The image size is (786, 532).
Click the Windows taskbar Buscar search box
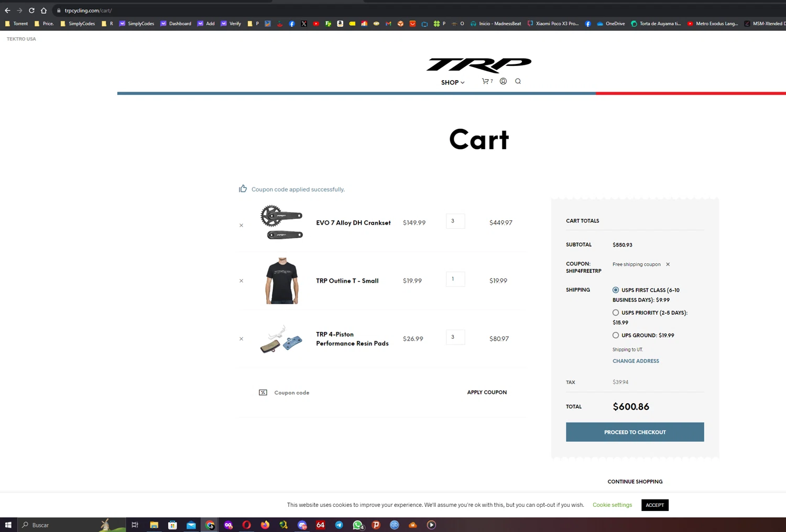tap(72, 525)
